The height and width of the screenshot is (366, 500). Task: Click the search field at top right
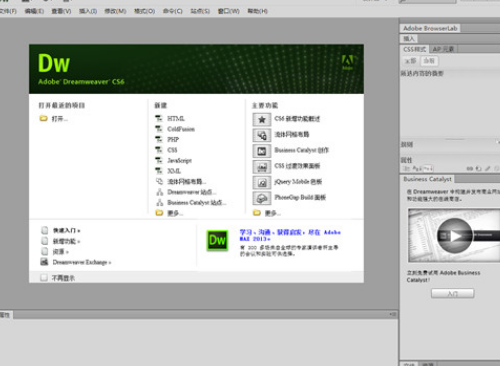(x=427, y=1)
